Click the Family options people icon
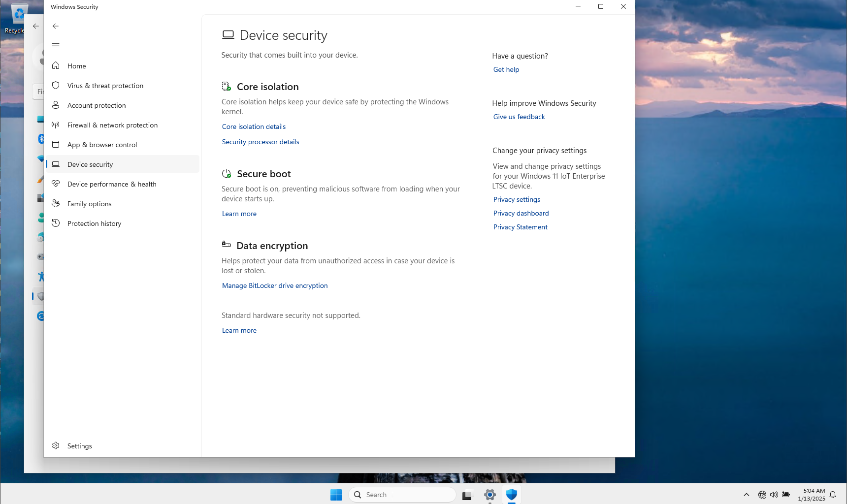The image size is (847, 504). coord(56,203)
